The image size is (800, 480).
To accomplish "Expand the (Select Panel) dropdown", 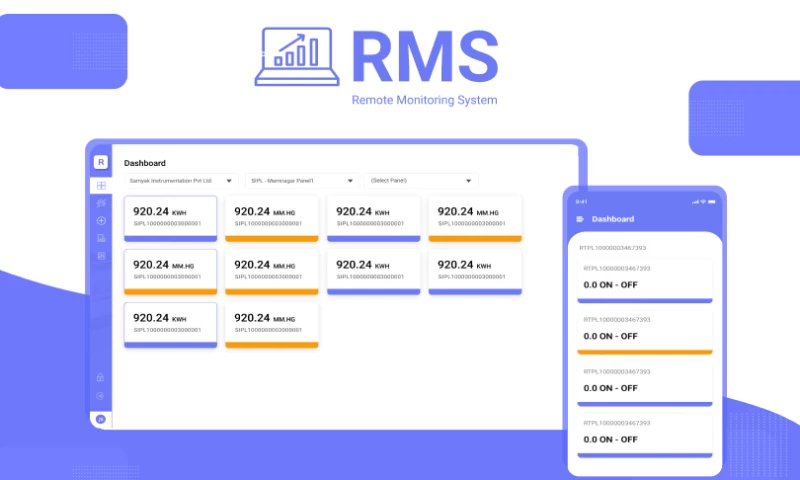I will click(420, 181).
